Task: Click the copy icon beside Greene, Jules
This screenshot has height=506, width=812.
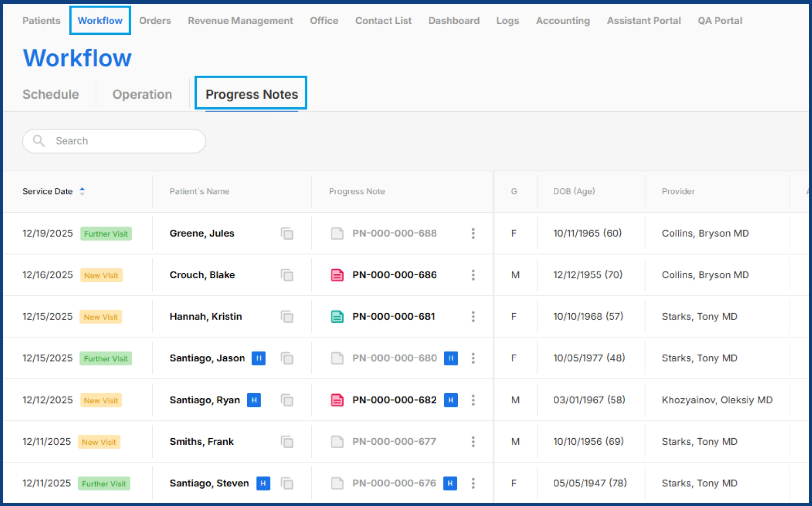Action: (287, 233)
